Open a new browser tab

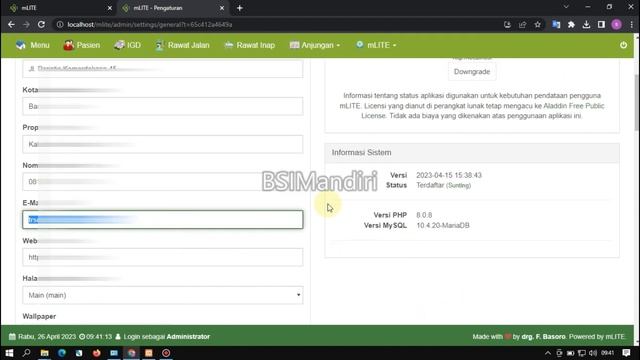coord(240,8)
